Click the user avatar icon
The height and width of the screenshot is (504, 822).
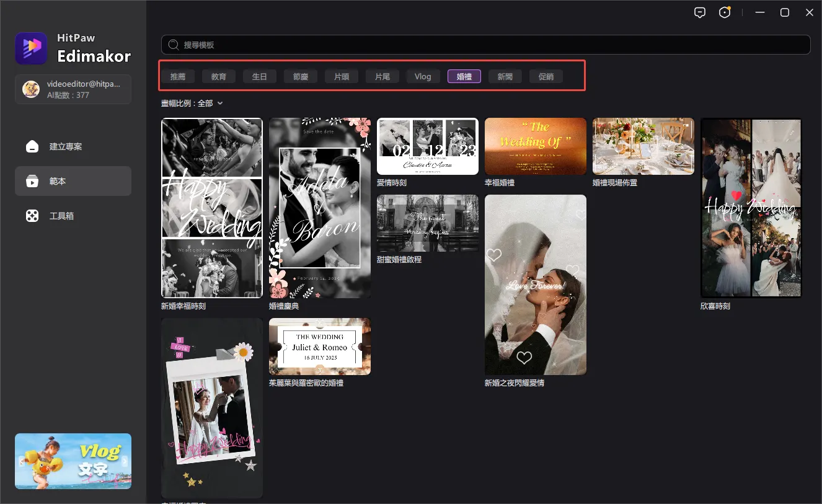pyautogui.click(x=31, y=89)
